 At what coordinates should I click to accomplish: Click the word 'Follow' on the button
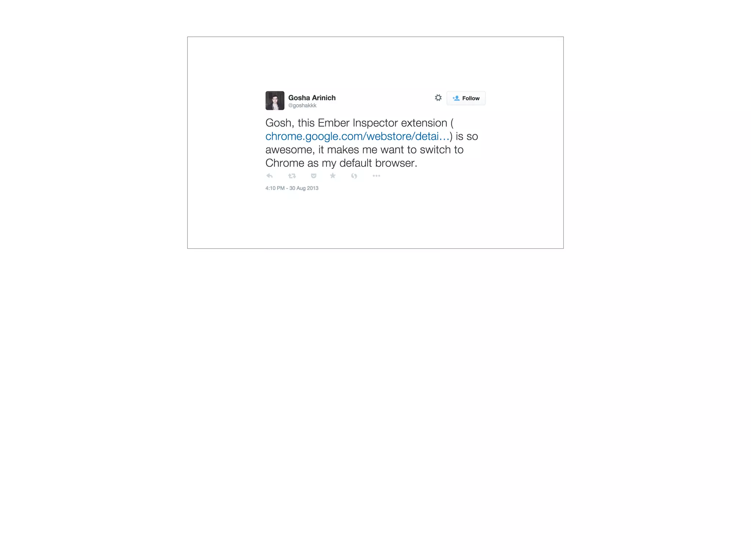click(471, 98)
